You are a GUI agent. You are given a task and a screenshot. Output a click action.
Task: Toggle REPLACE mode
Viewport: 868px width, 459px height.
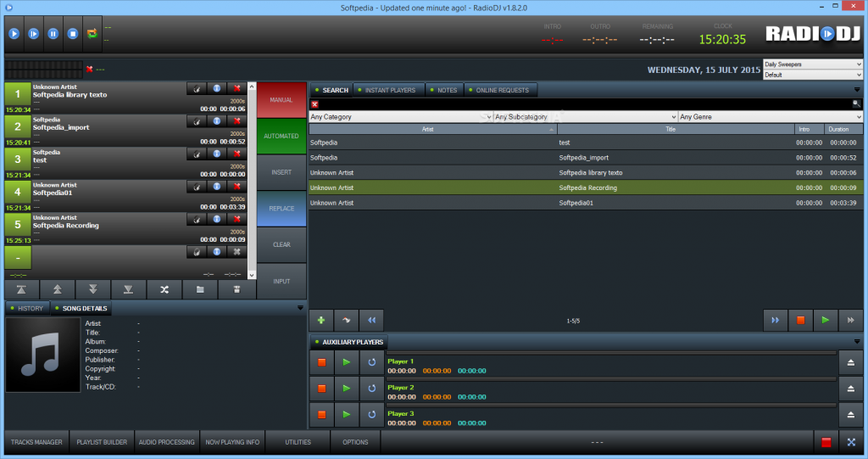tap(281, 209)
